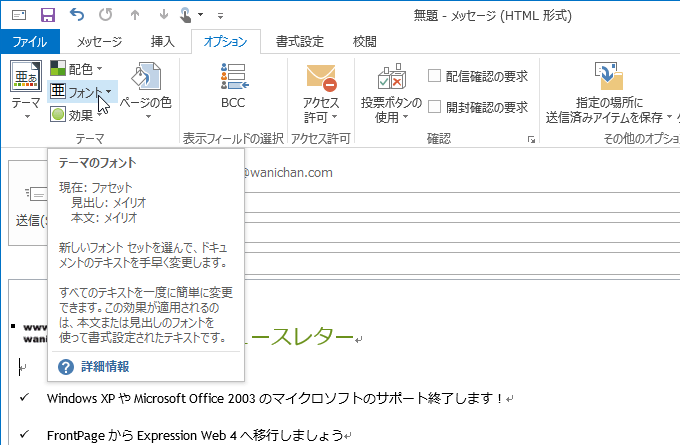Select the オプション tab
680x445 pixels.
pyautogui.click(x=226, y=42)
